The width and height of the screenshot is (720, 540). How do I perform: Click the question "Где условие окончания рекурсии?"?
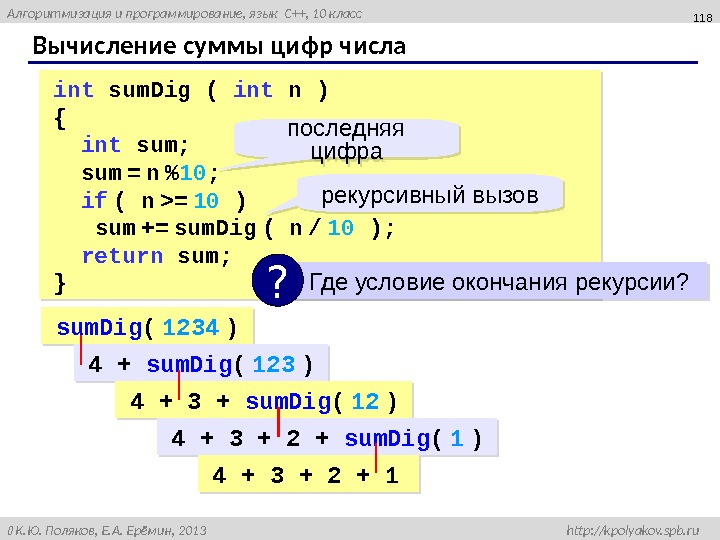(x=499, y=281)
